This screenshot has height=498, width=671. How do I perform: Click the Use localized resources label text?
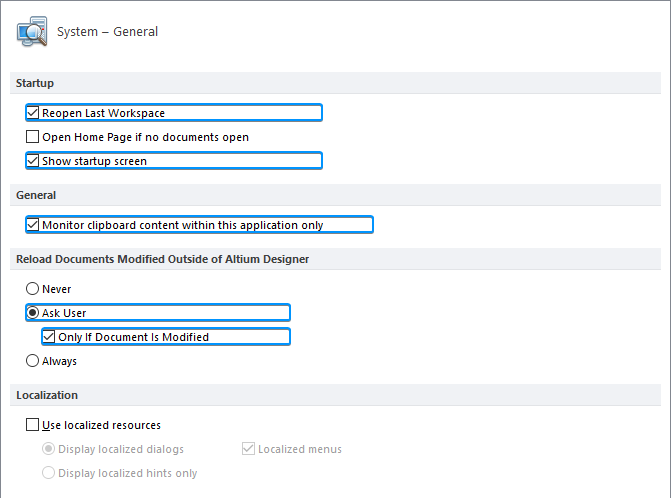[101, 425]
